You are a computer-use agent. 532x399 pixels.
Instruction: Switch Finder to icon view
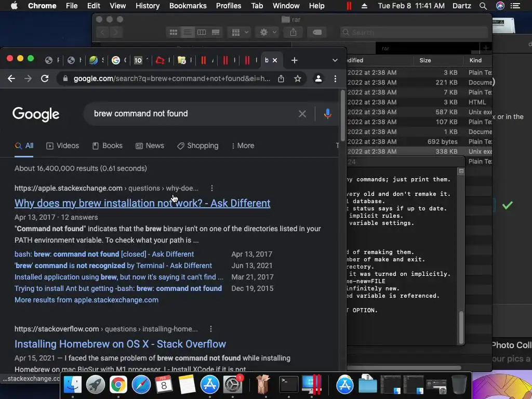(x=174, y=32)
